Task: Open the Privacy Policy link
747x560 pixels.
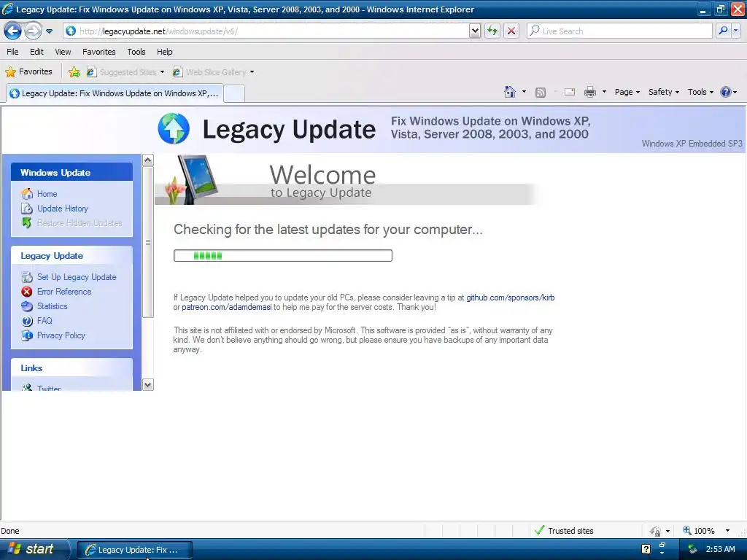Action: coord(61,335)
